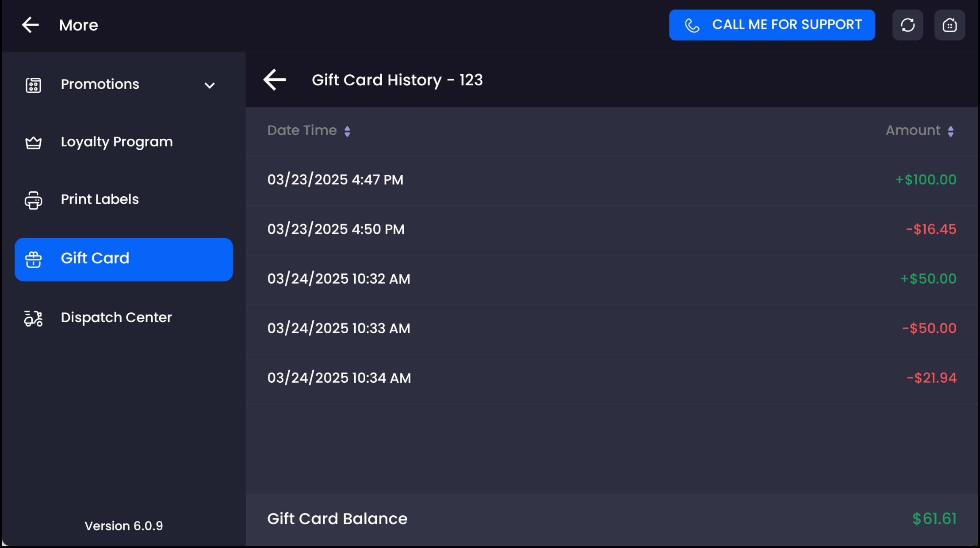The width and height of the screenshot is (980, 548).
Task: Sort by Amount arrows
Action: 950,131
